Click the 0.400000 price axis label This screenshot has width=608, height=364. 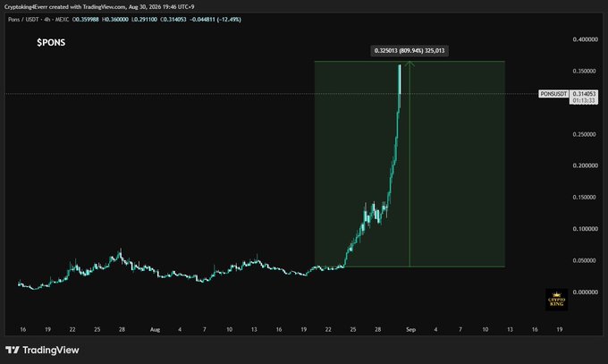[x=585, y=39]
